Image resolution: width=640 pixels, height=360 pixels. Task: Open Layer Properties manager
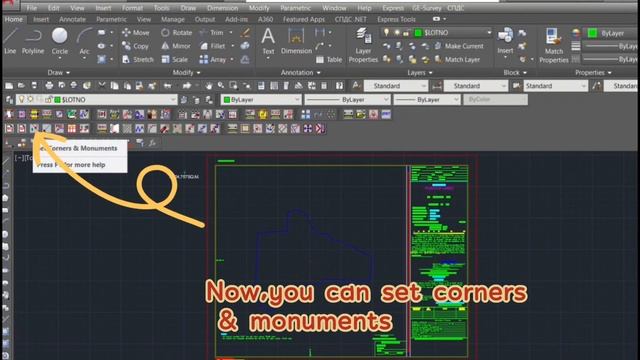pyautogui.click(x=363, y=45)
